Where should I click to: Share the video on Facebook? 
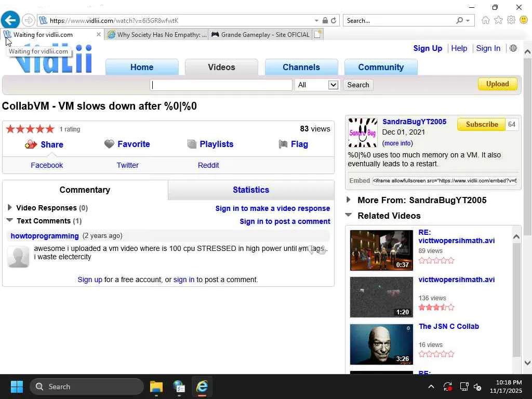coord(47,165)
